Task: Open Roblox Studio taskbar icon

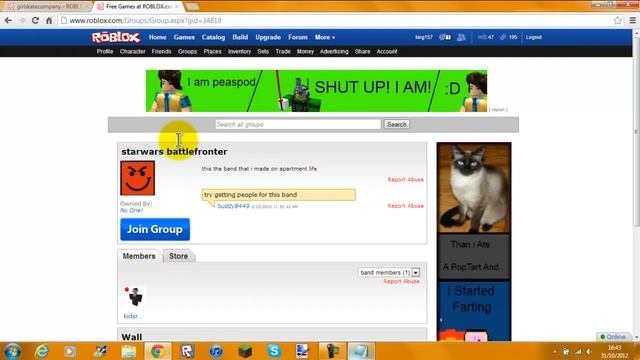Action: [187, 351]
